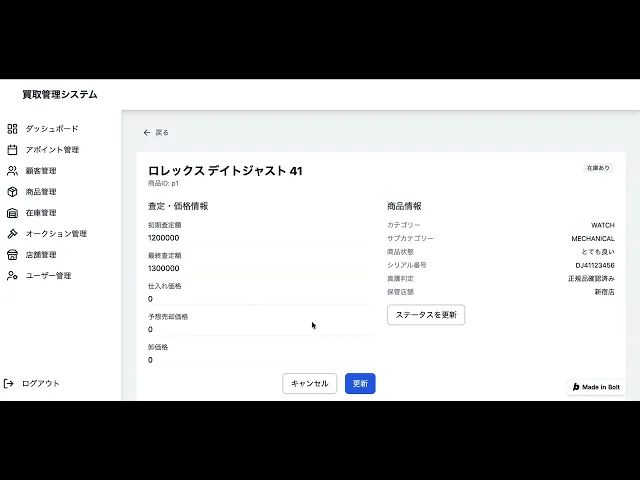Click the Made in Bolt badge
Screen dimensions: 640x480
click(x=596, y=387)
